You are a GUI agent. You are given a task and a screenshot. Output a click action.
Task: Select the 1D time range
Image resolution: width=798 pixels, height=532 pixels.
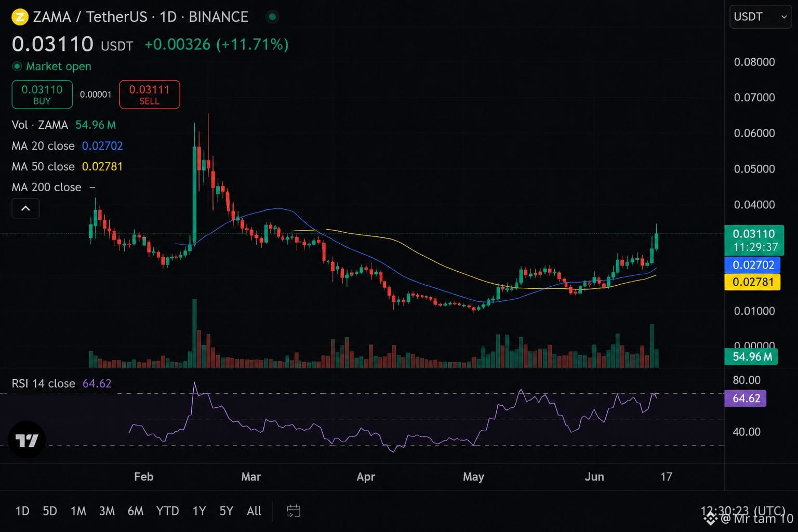(22, 511)
